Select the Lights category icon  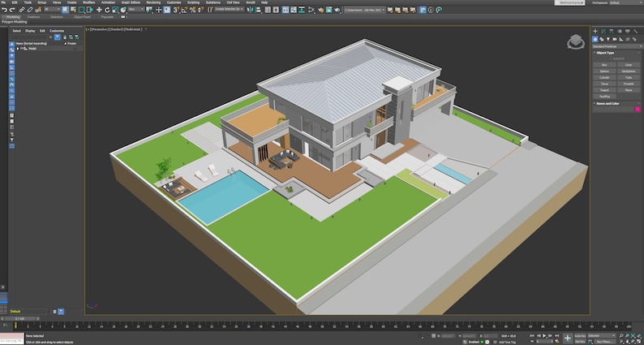pos(608,39)
